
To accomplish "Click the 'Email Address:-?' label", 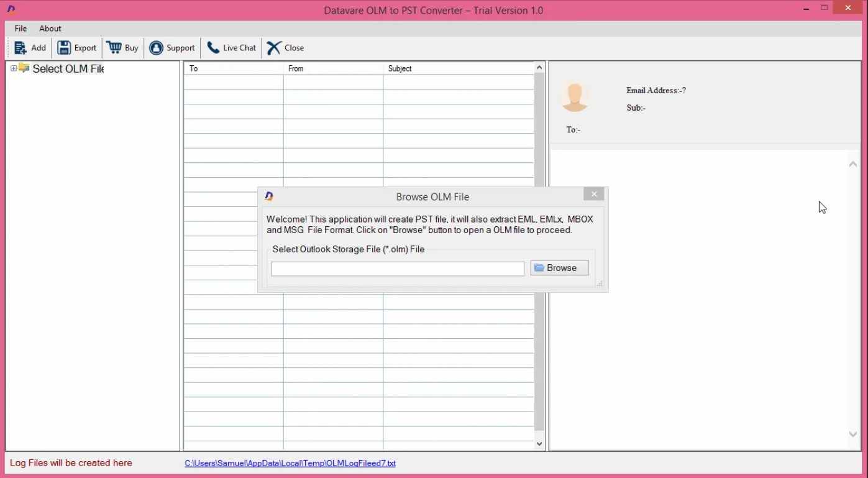I will click(x=656, y=91).
